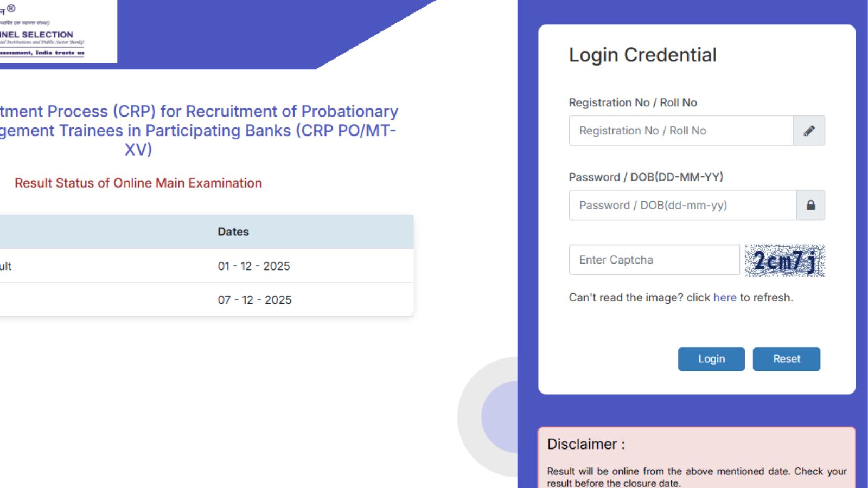The width and height of the screenshot is (868, 488).
Task: Click the 'Registration No / Roll No' label
Action: (x=633, y=102)
